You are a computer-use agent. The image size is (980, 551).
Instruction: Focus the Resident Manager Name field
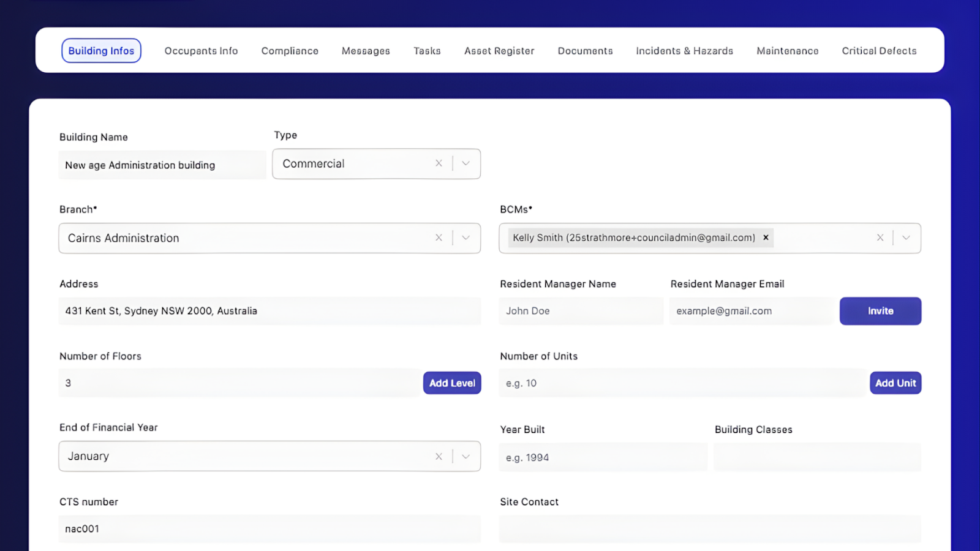[x=581, y=311]
